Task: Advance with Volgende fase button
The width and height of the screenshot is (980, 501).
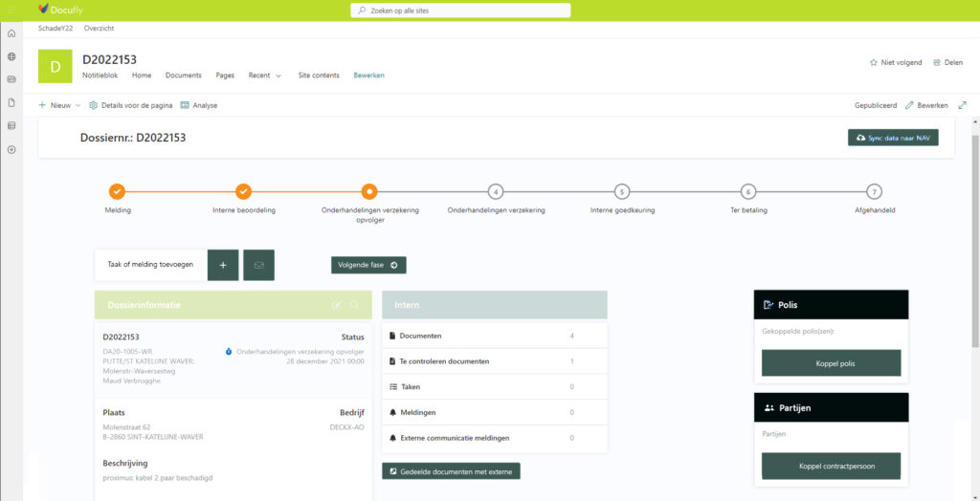Action: click(368, 265)
